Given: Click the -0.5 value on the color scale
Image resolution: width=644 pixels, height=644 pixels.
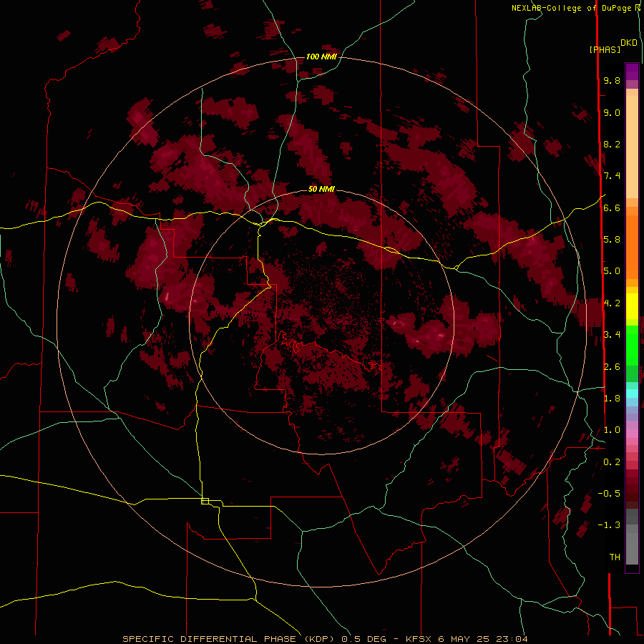Looking at the screenshot, I should pos(609,494).
